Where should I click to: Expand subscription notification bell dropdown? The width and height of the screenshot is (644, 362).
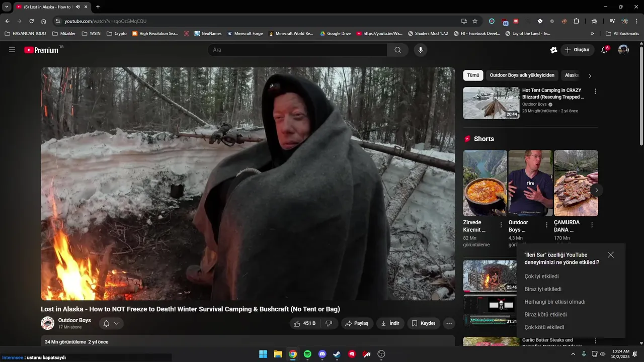[111, 323]
